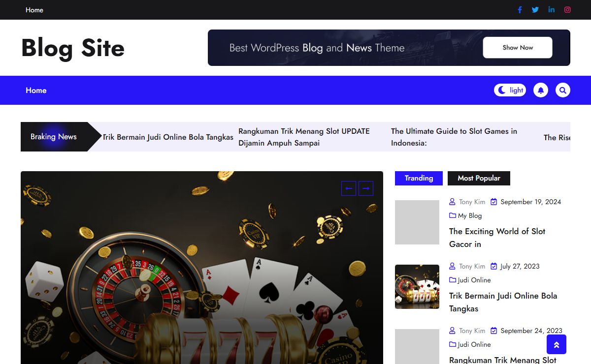Open sidebar post The Exciting World of Slot Gacor

pos(497,238)
